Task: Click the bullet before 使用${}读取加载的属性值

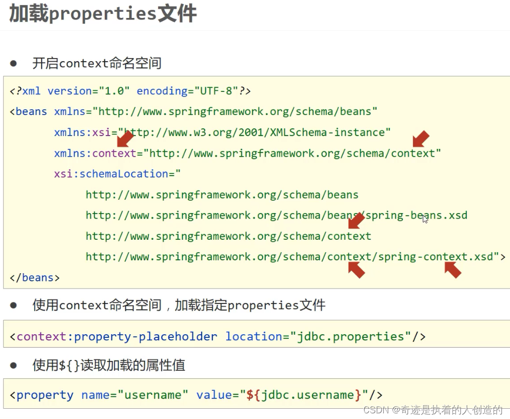Action: tap(14, 366)
